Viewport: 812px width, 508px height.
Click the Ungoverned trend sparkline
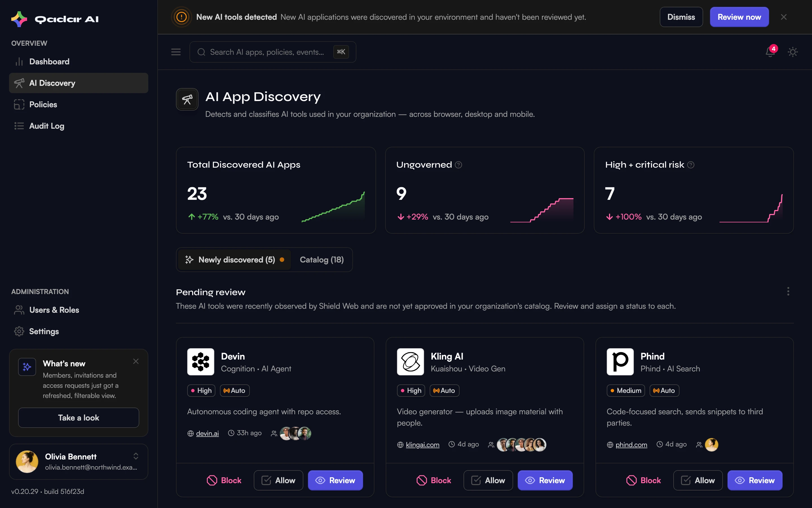[542, 210]
